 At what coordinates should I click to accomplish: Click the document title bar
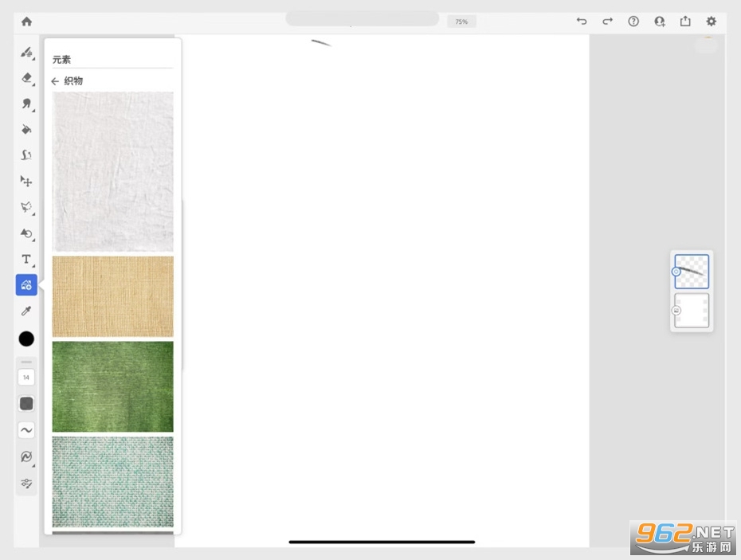362,19
